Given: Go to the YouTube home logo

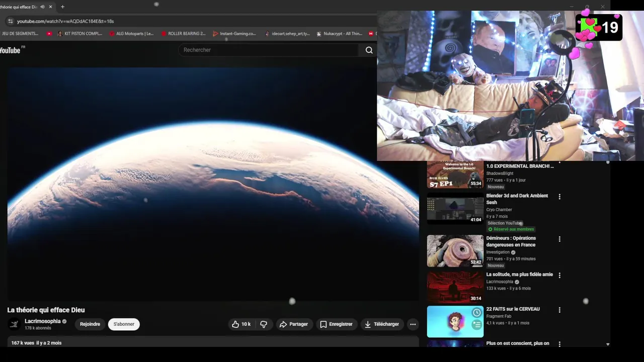Looking at the screenshot, I should [11, 50].
